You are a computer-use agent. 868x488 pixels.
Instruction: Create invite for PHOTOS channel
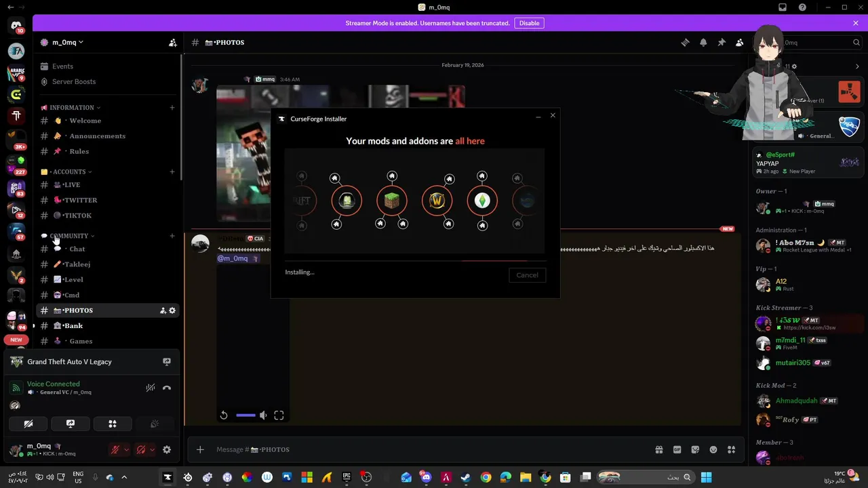[x=163, y=310]
